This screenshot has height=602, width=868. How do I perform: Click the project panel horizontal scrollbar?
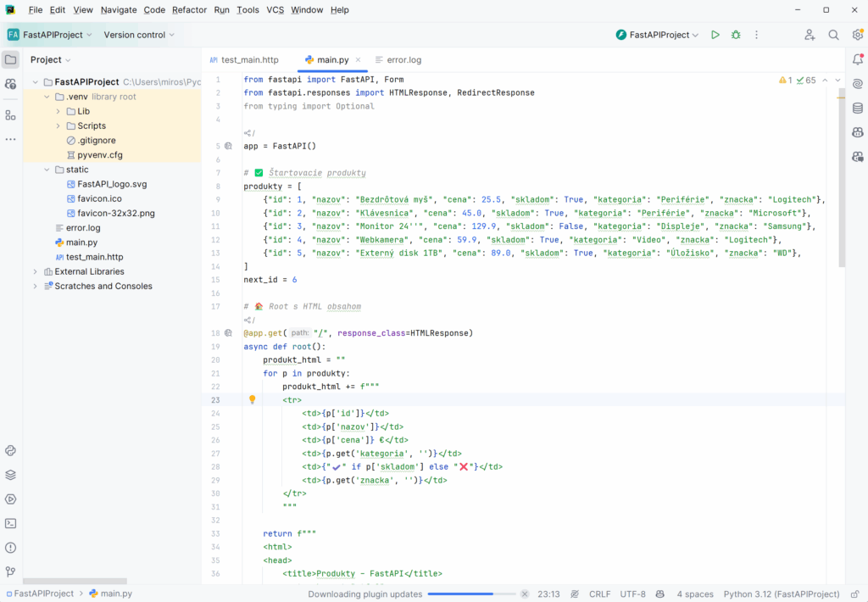[75, 581]
